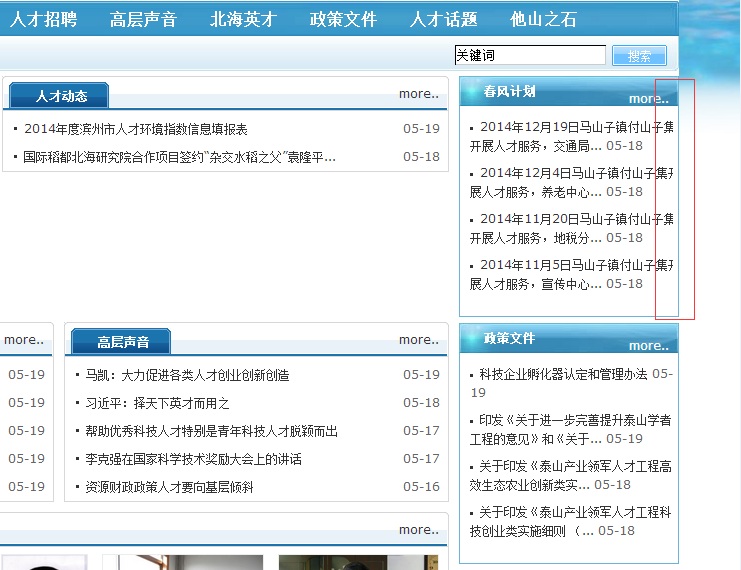Open the 政策文件 navigation menu item
This screenshot has width=741, height=570.
(x=343, y=19)
